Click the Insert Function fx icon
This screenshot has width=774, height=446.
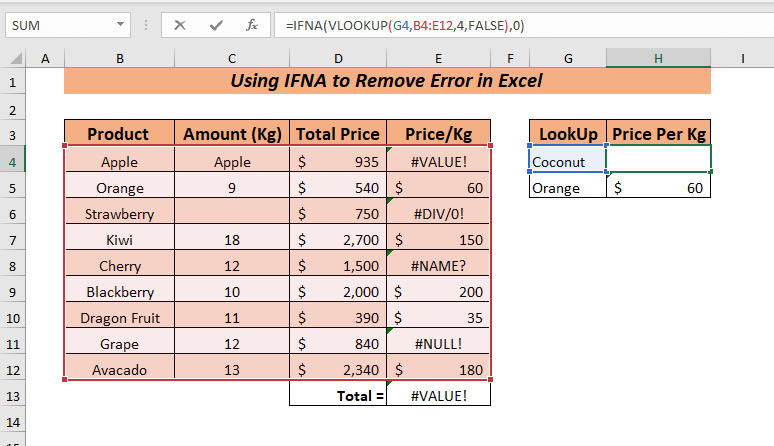tap(252, 25)
